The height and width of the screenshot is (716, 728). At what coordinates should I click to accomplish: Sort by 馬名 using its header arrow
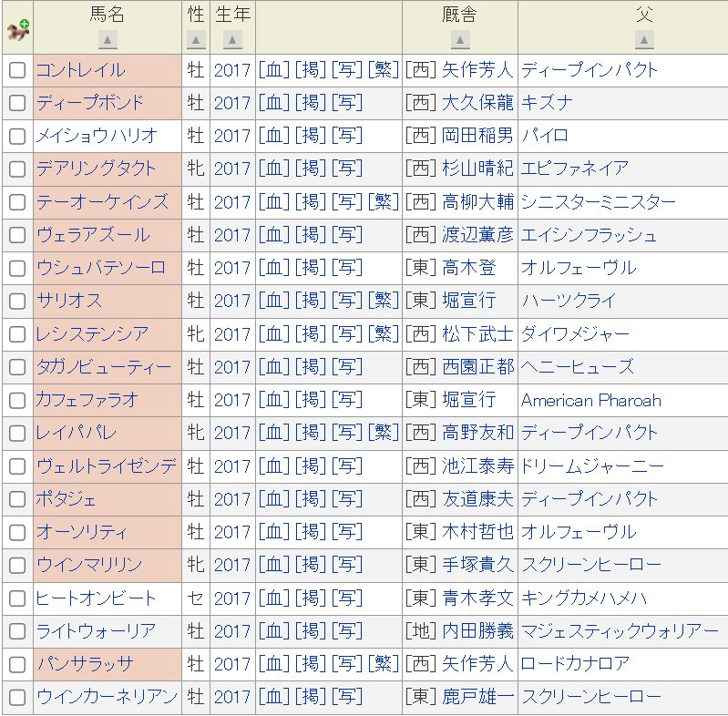click(108, 40)
